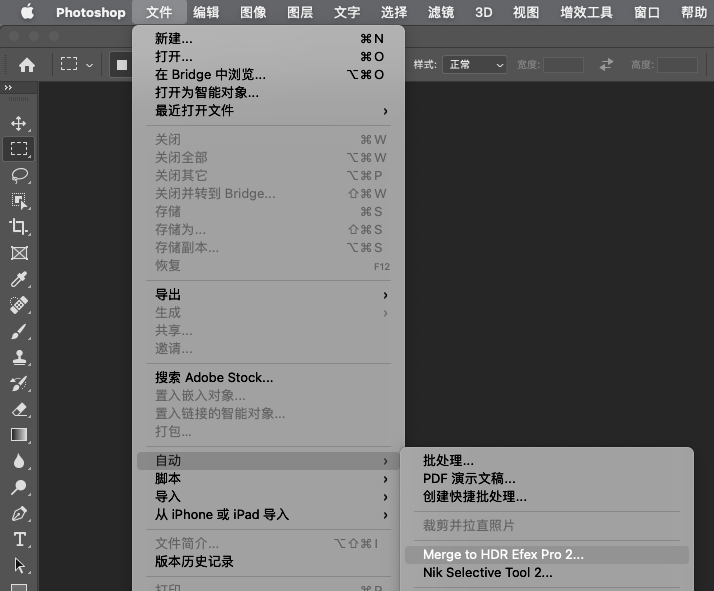Select the Lasso tool
Viewport: 714px width, 591px height.
19,175
